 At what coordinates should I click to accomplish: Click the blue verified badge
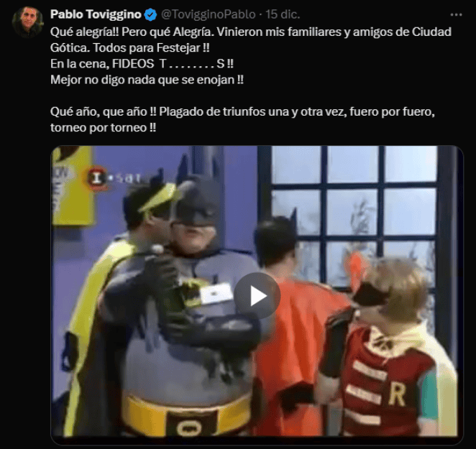coord(150,14)
